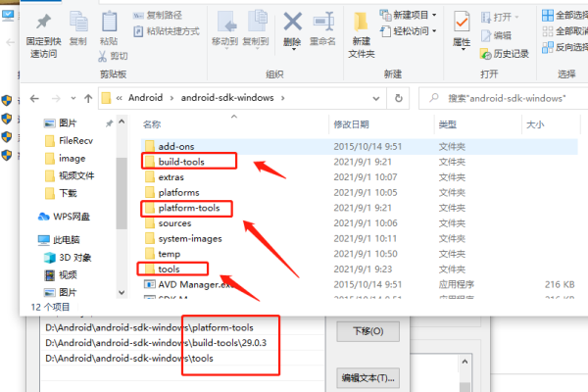Open 视频 under This PC

pyautogui.click(x=61, y=275)
